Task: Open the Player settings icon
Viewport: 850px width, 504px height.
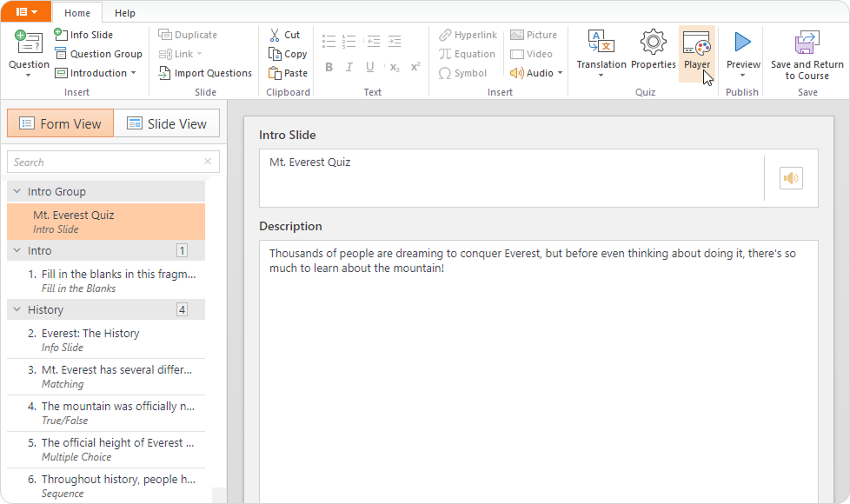Action: pos(696,43)
